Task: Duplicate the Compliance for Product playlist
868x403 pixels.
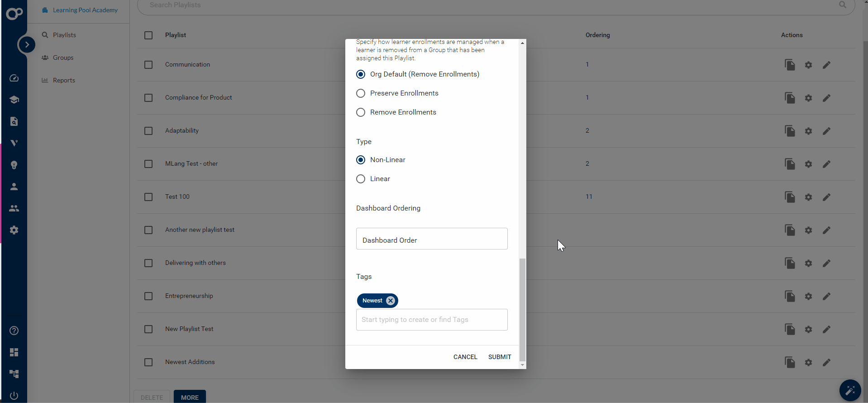Action: (x=790, y=98)
